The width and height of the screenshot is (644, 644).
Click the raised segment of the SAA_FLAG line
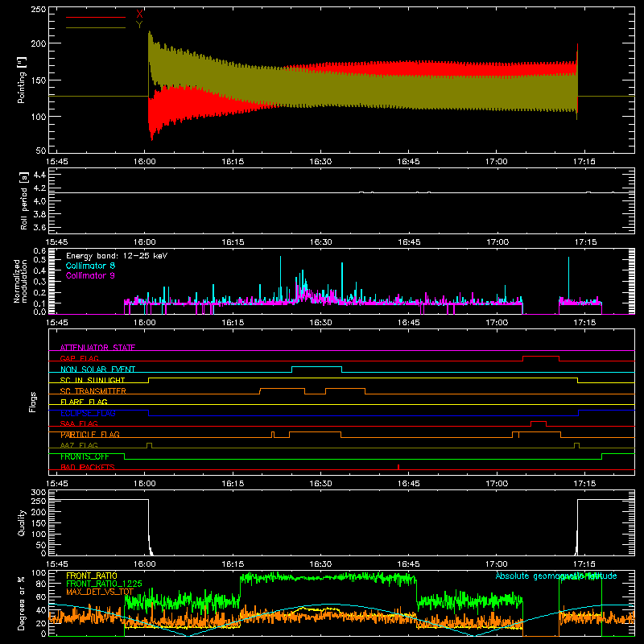point(539,422)
